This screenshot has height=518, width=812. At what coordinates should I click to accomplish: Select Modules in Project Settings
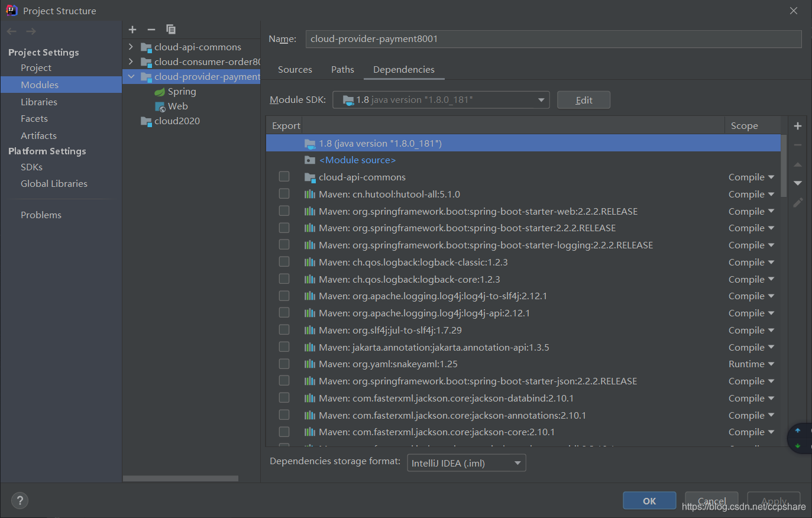click(x=40, y=85)
